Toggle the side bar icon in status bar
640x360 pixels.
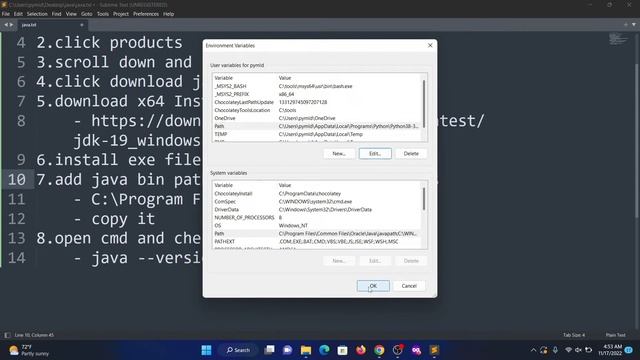[7, 335]
